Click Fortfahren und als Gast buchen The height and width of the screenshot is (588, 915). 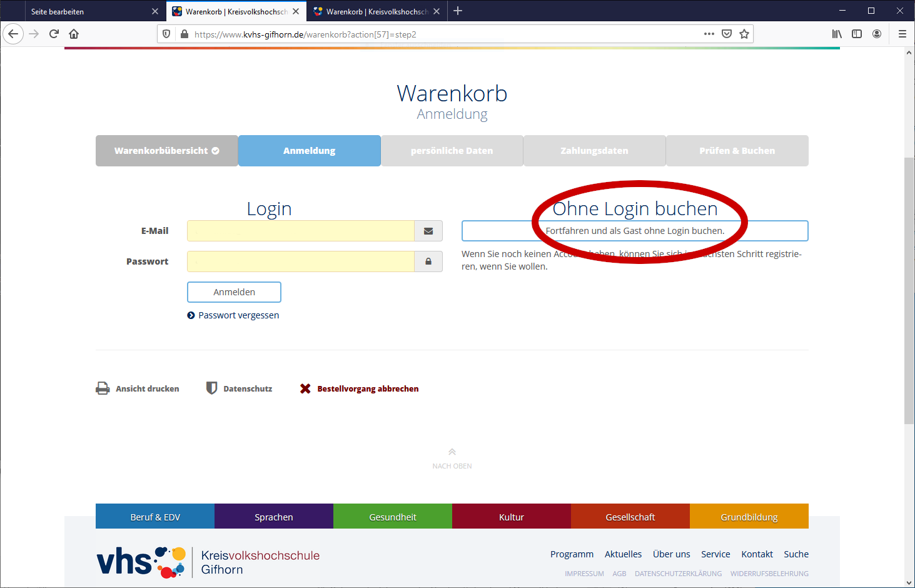coord(634,231)
